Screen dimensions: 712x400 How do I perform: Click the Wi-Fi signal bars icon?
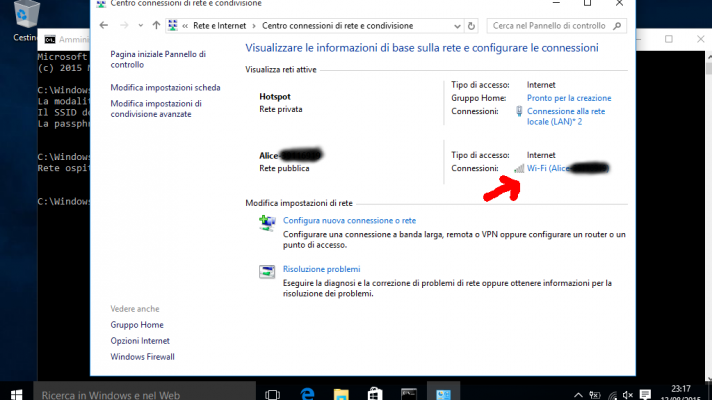pyautogui.click(x=519, y=168)
